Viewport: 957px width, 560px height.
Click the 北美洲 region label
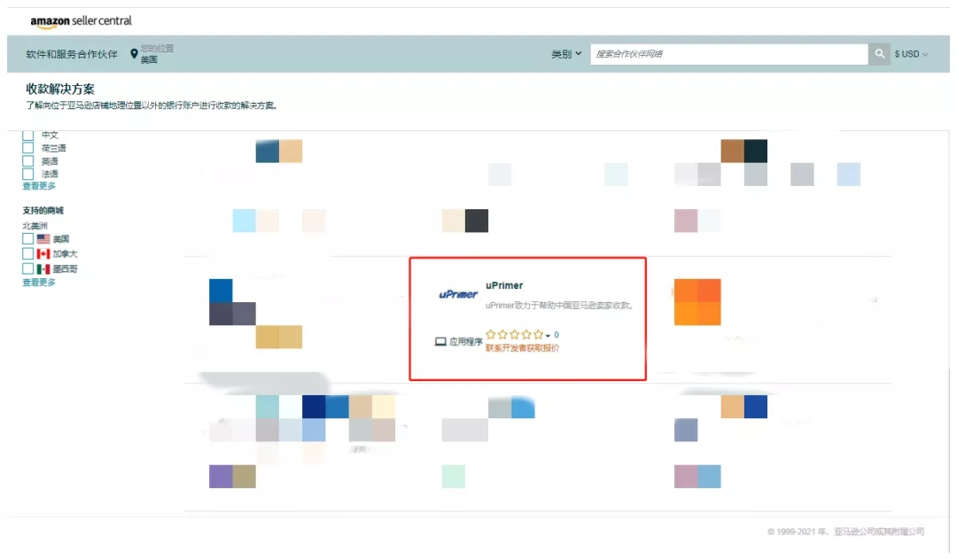(x=35, y=226)
